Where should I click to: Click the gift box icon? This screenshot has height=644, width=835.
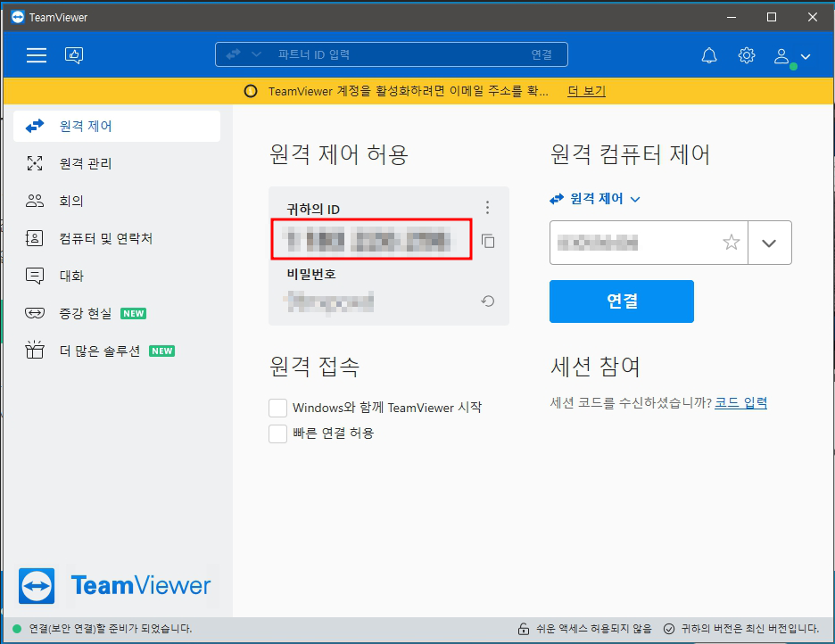pyautogui.click(x=35, y=350)
